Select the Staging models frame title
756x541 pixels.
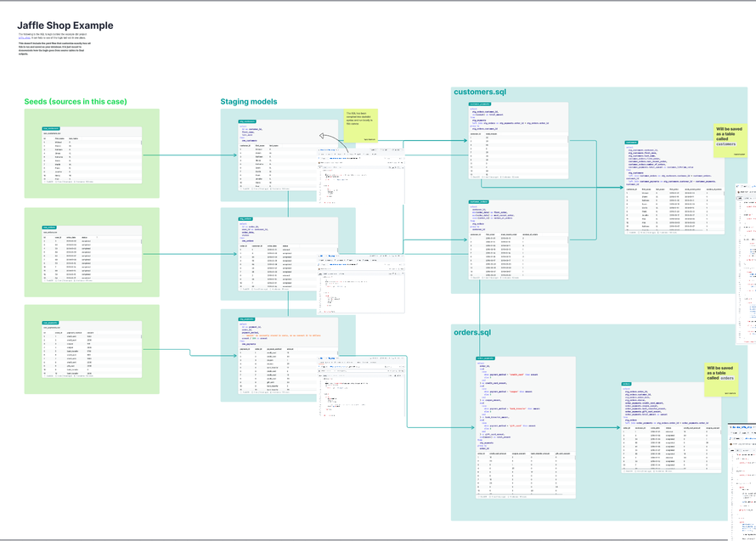tap(249, 102)
